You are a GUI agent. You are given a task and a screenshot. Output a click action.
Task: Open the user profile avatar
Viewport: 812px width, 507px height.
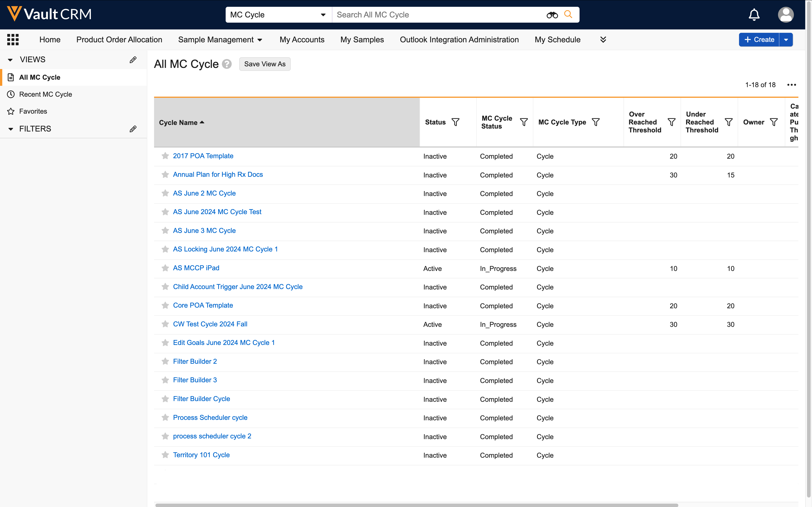click(x=785, y=15)
